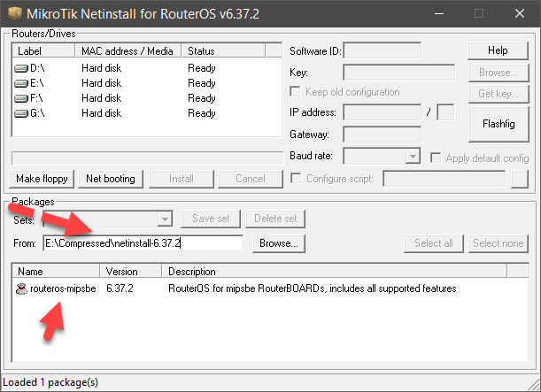Select the E:\ drive row label
The height and width of the screenshot is (392, 541).
tap(37, 83)
